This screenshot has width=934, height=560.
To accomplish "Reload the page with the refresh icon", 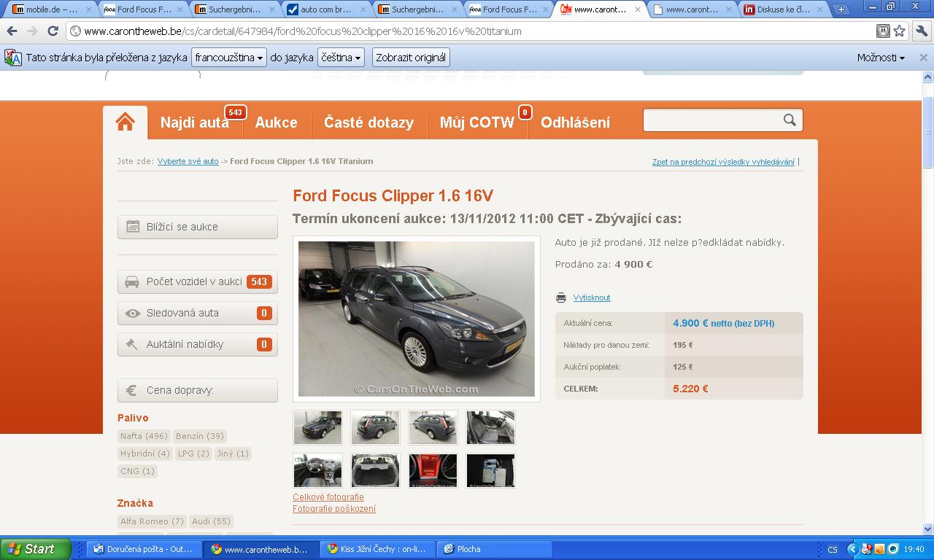I will click(53, 31).
